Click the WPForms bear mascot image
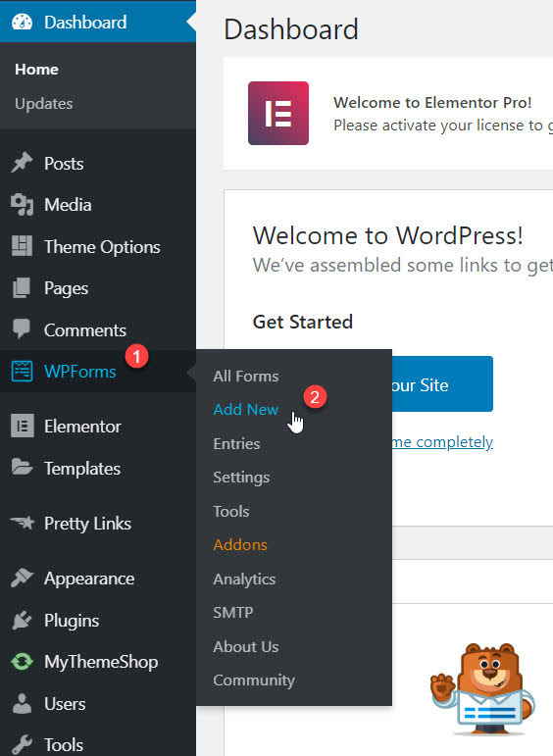This screenshot has height=756, width=553. 482,689
